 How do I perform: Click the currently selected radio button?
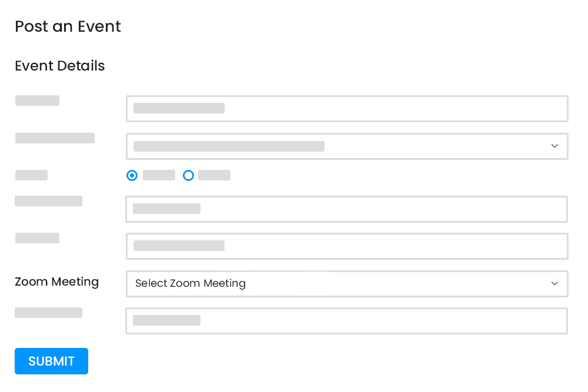pos(132,175)
